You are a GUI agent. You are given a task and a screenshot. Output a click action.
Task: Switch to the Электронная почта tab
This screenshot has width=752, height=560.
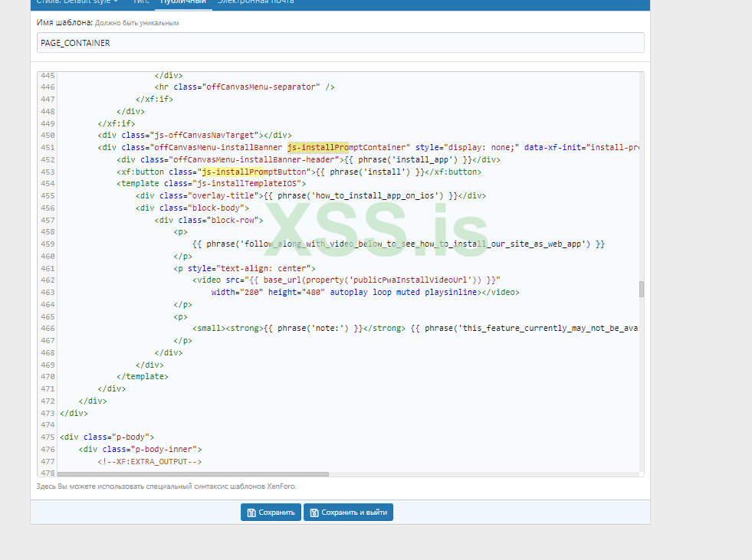[x=255, y=2]
